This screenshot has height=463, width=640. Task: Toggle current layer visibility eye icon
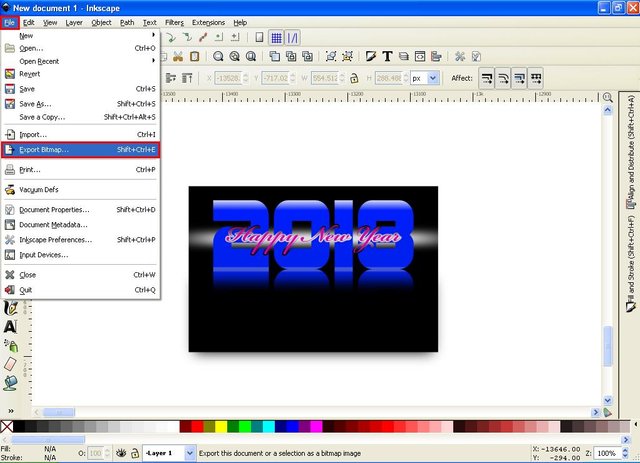(x=121, y=453)
